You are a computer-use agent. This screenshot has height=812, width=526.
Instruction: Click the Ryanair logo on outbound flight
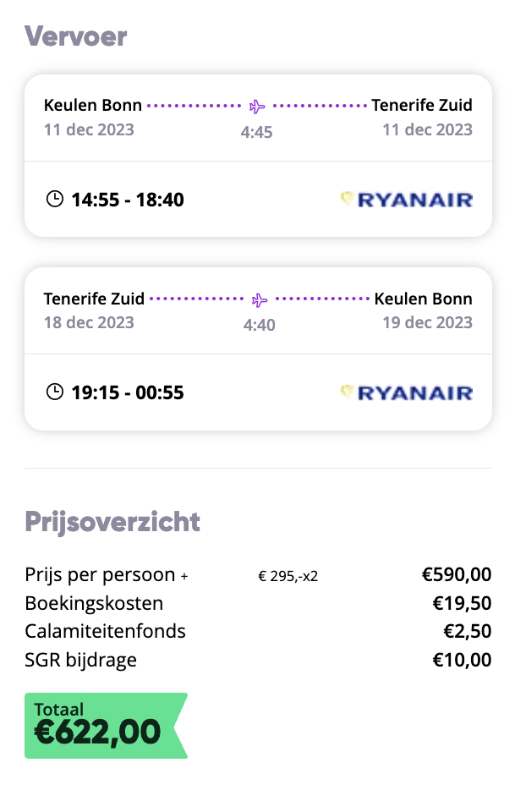point(407,200)
